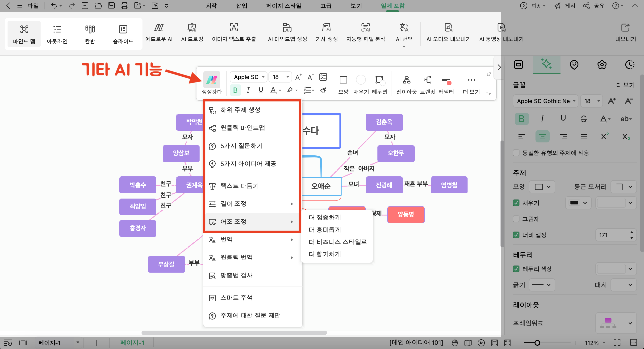
Task: Click 게시 publish button
Action: click(565, 5)
